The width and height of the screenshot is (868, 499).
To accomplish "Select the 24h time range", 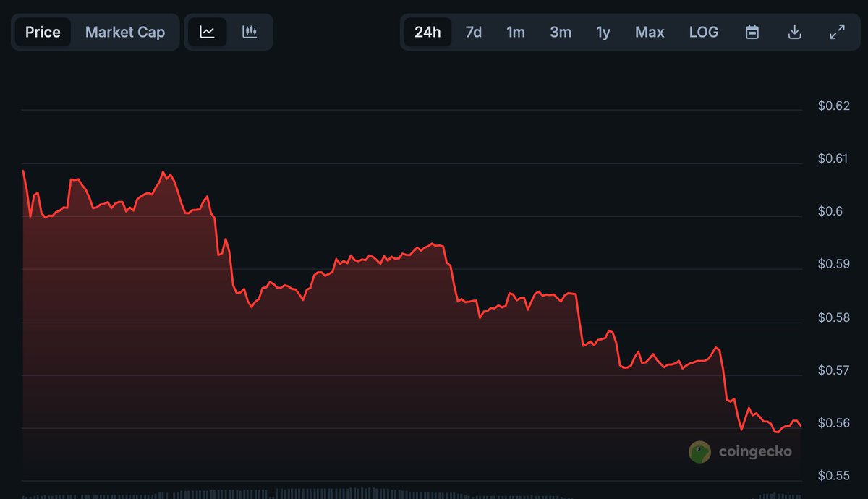I will click(427, 32).
